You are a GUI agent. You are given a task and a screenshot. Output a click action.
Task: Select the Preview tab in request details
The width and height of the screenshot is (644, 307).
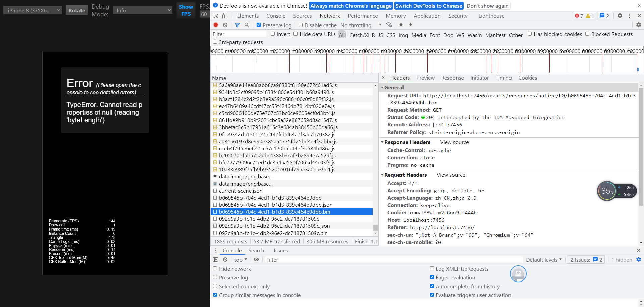pyautogui.click(x=425, y=78)
